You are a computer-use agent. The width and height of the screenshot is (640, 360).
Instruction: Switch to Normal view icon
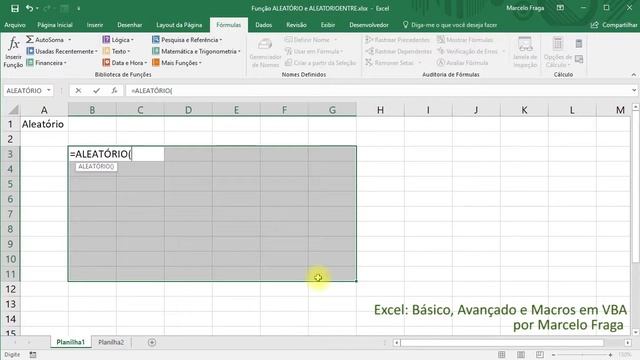coord(501,355)
